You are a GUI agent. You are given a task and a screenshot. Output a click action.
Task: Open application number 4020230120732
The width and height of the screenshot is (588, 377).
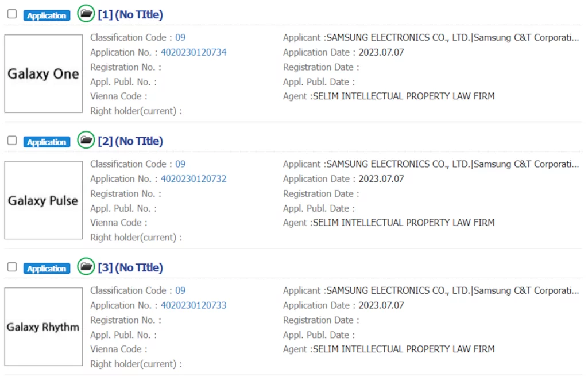[x=194, y=178]
